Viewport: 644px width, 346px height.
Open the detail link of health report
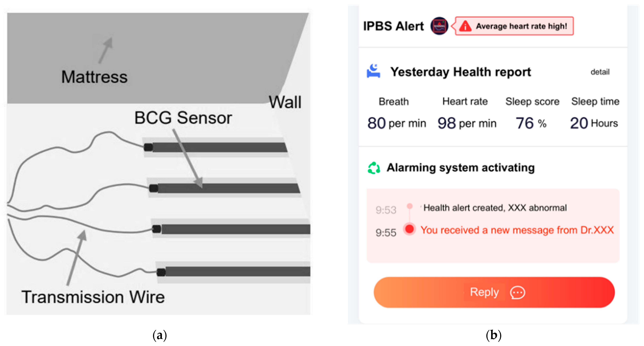point(600,72)
